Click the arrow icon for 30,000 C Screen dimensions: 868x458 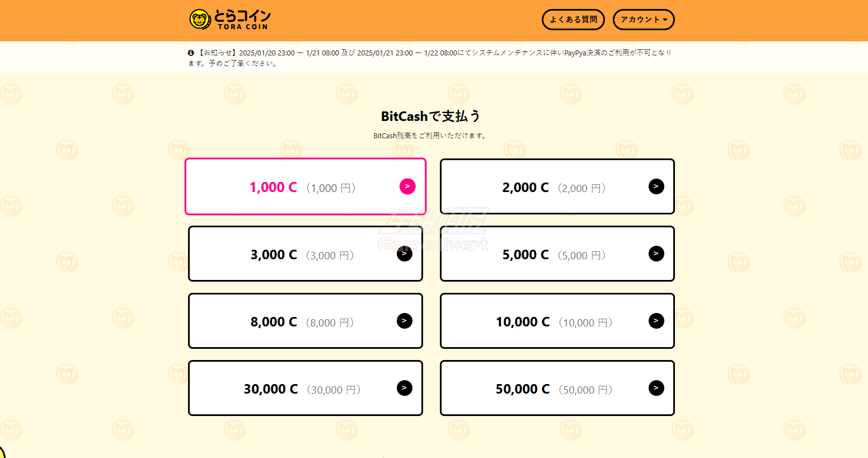click(x=405, y=388)
